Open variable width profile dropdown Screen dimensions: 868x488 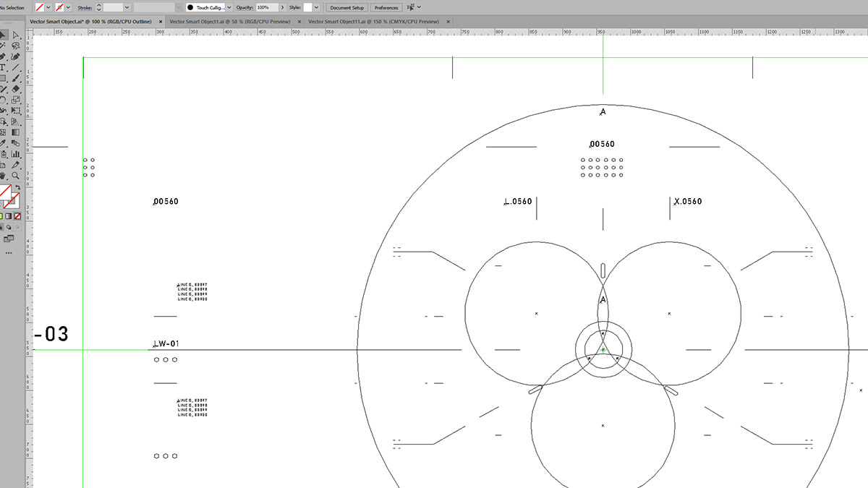(x=179, y=7)
